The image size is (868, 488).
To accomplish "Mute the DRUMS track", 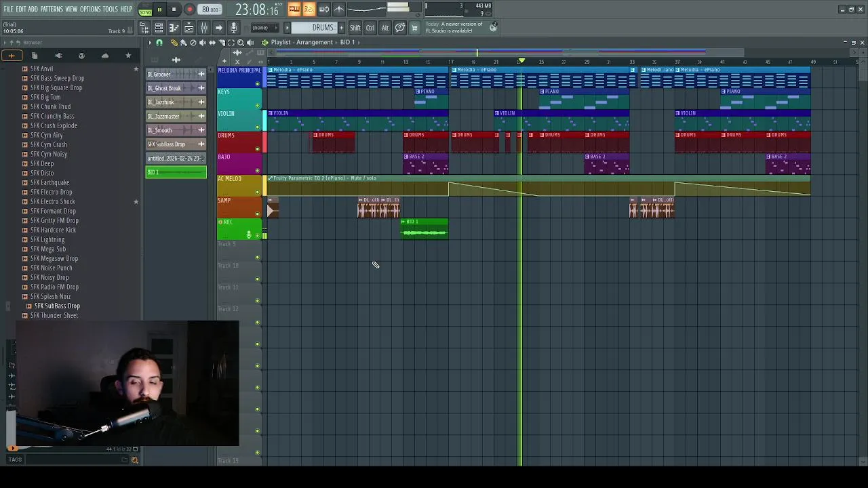I will [257, 149].
